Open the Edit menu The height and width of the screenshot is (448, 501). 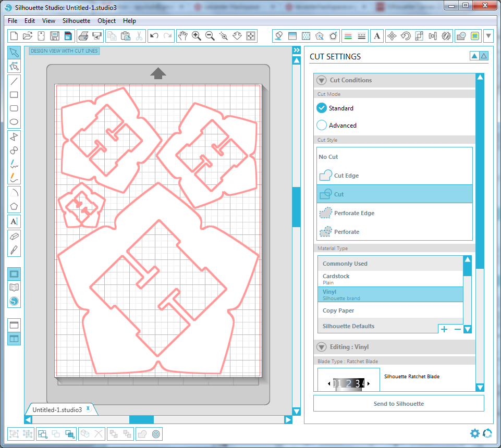29,21
